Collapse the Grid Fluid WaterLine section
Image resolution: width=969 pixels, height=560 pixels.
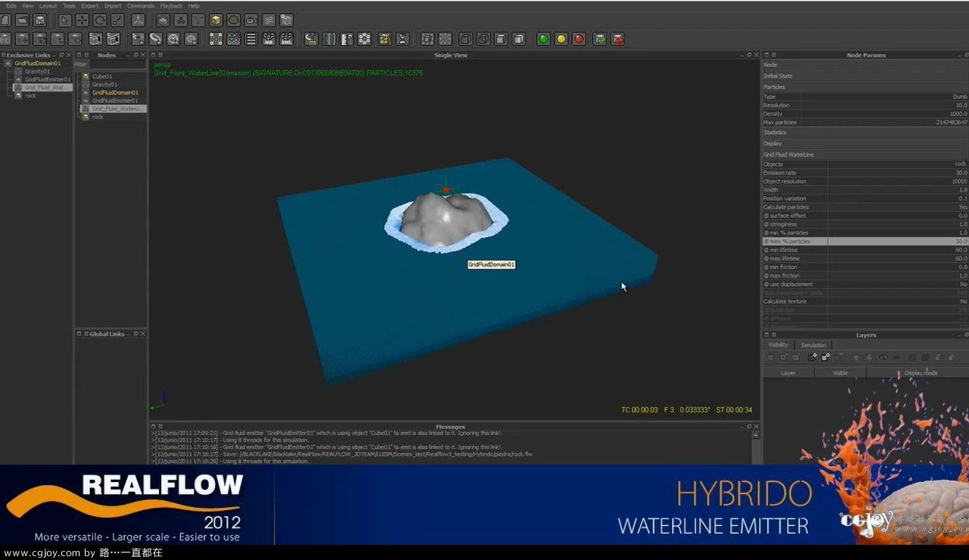(x=865, y=155)
